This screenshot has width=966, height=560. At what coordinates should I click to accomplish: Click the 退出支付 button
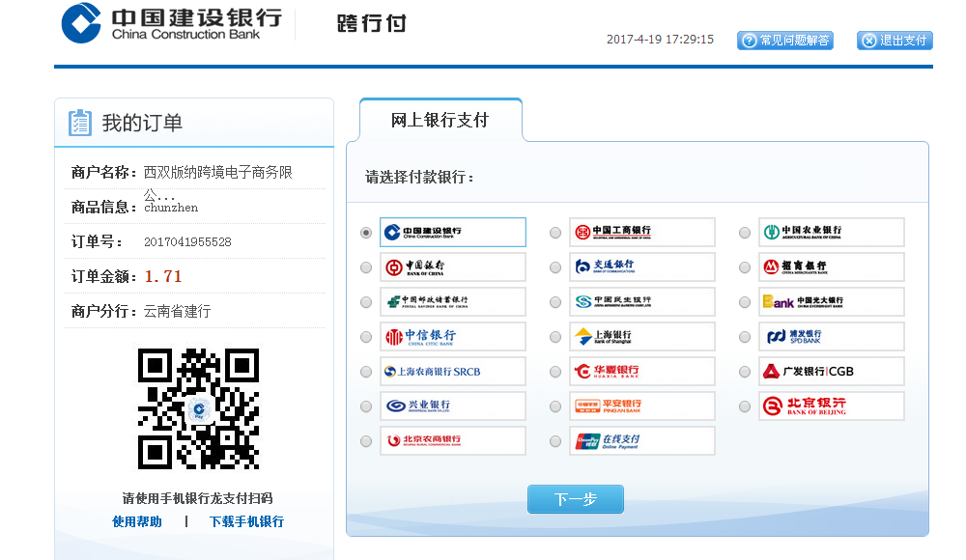(895, 41)
